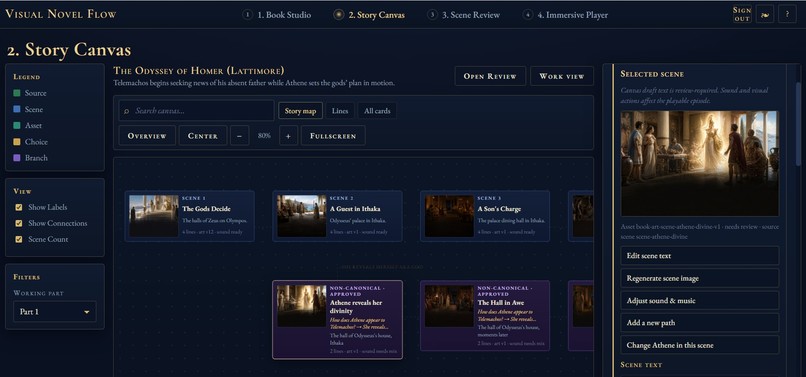Zoom out with the minus button
This screenshot has height=377, width=806.
(239, 136)
